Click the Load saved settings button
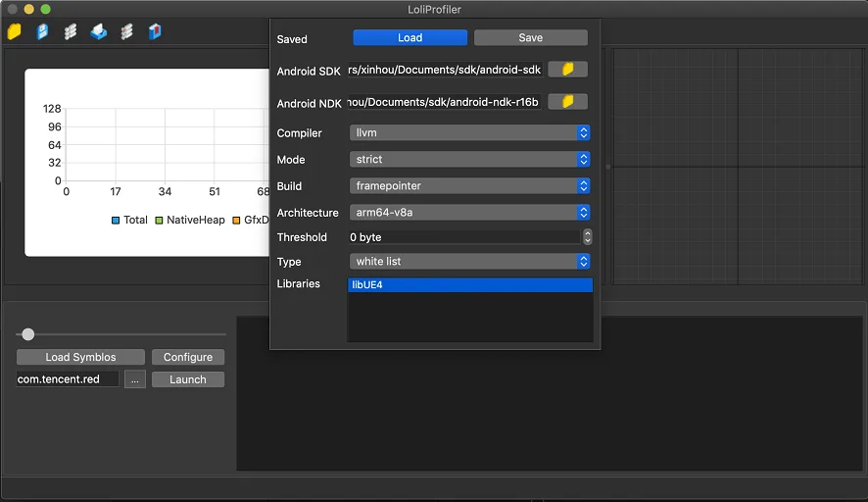 [410, 37]
